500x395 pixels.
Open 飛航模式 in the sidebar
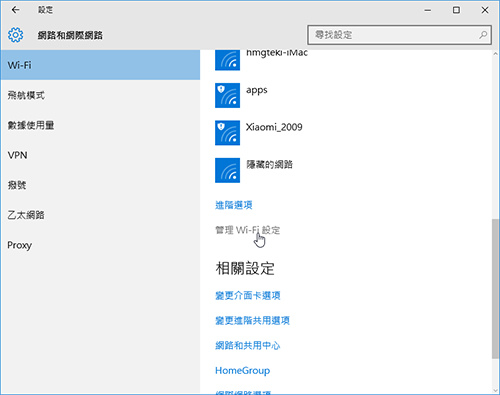(100, 95)
